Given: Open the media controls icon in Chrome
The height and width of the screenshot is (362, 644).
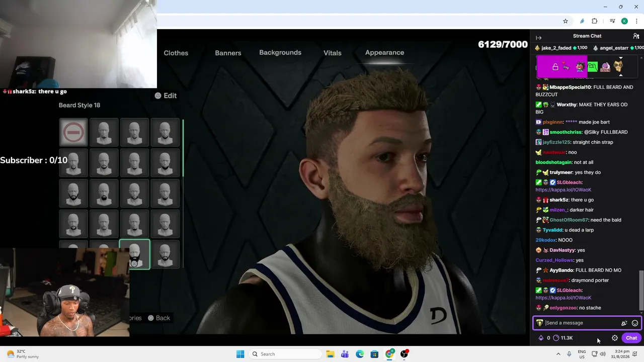Looking at the screenshot, I should 612,21.
